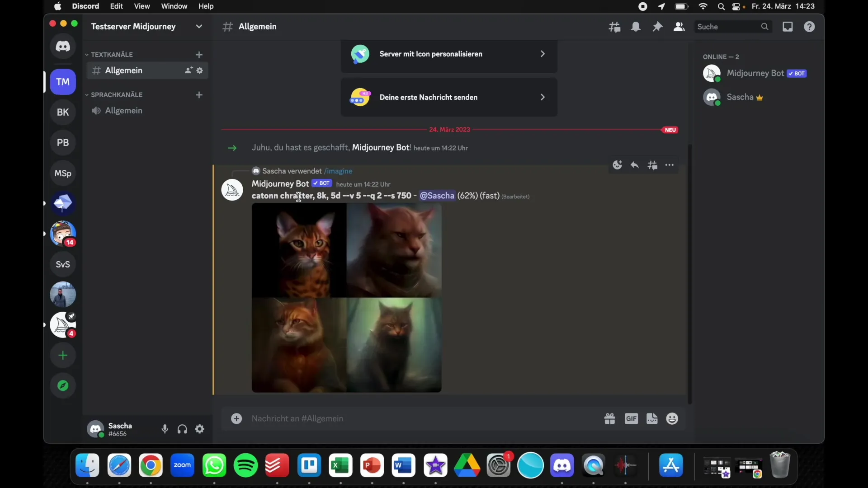
Task: Open the server with the 14 badge
Action: 63,234
